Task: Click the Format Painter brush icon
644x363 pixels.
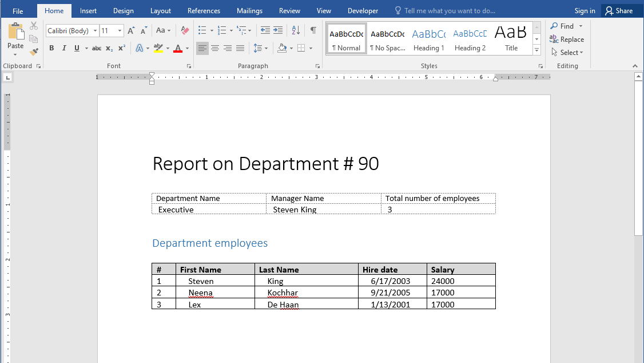Action: 34,52
